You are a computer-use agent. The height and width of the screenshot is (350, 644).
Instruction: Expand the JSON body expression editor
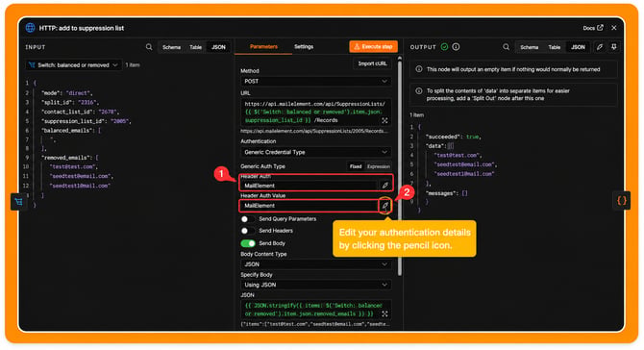pyautogui.click(x=384, y=313)
